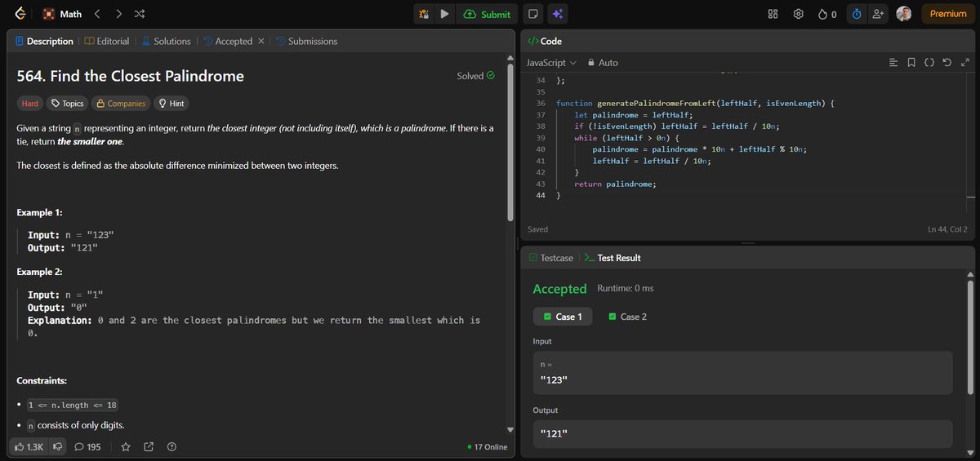Go to the previous problem arrow
The width and height of the screenshot is (980, 461).
coord(98,14)
